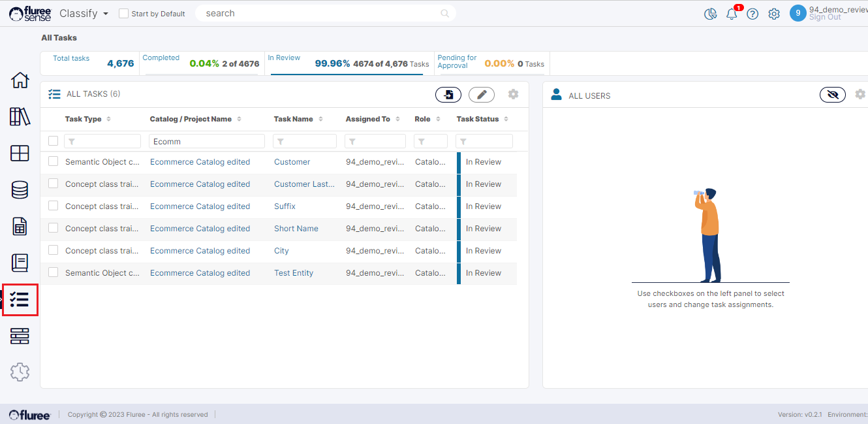Open the task list sidebar icon
The image size is (868, 424).
pos(20,300)
